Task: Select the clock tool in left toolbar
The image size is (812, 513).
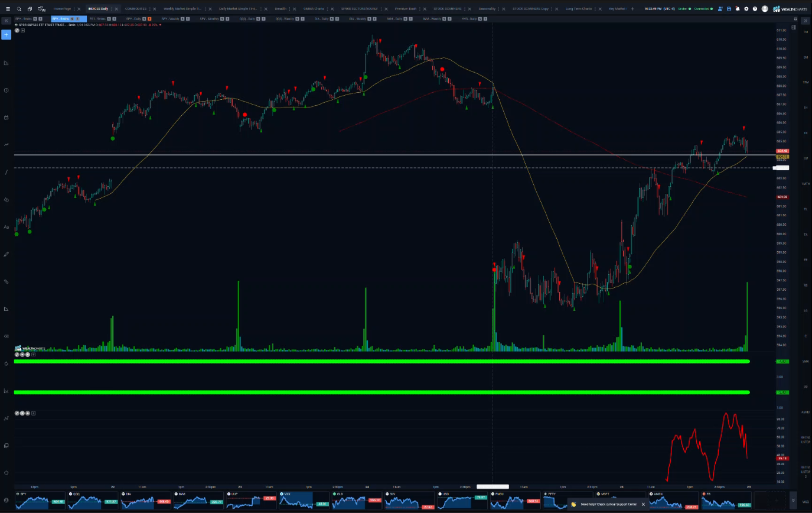Action: pyautogui.click(x=6, y=90)
